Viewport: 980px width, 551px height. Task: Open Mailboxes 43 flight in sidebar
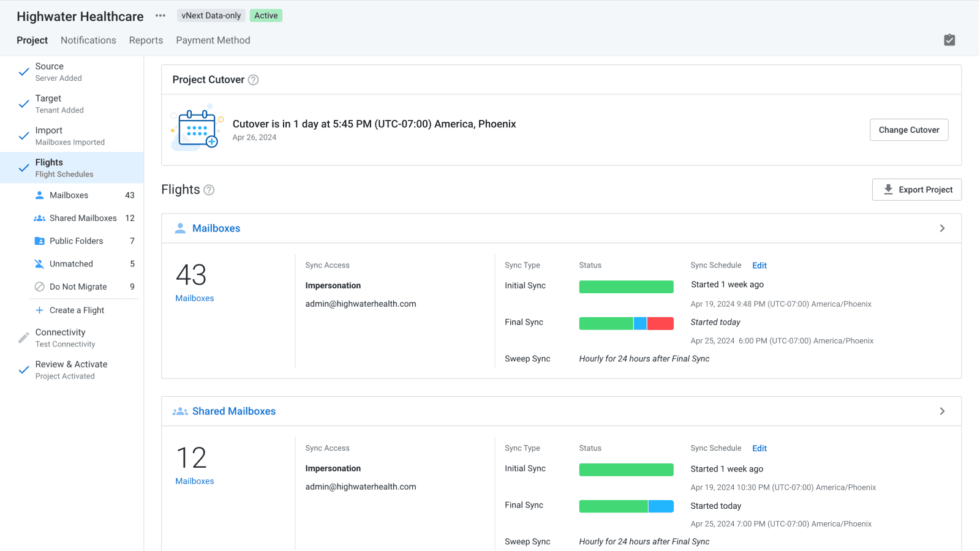(84, 195)
